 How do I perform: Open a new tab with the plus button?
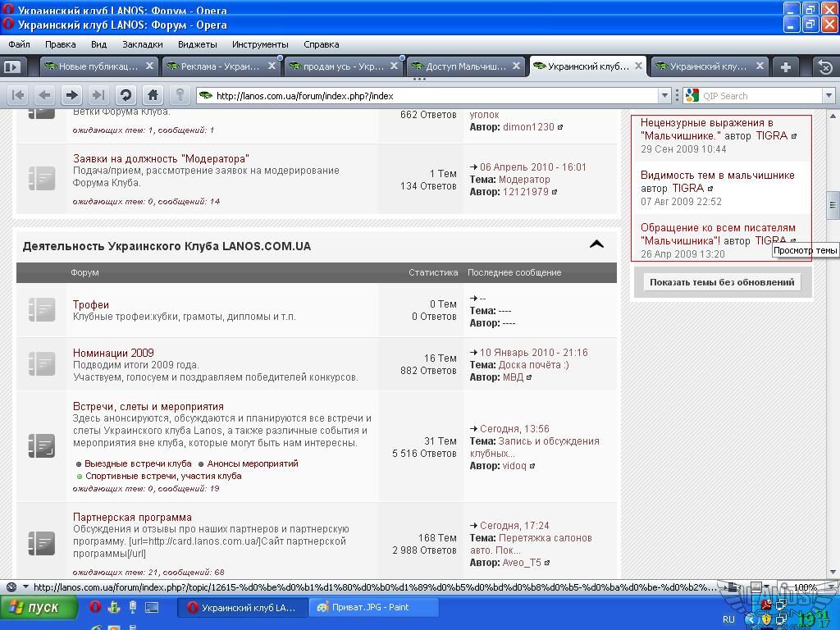785,66
